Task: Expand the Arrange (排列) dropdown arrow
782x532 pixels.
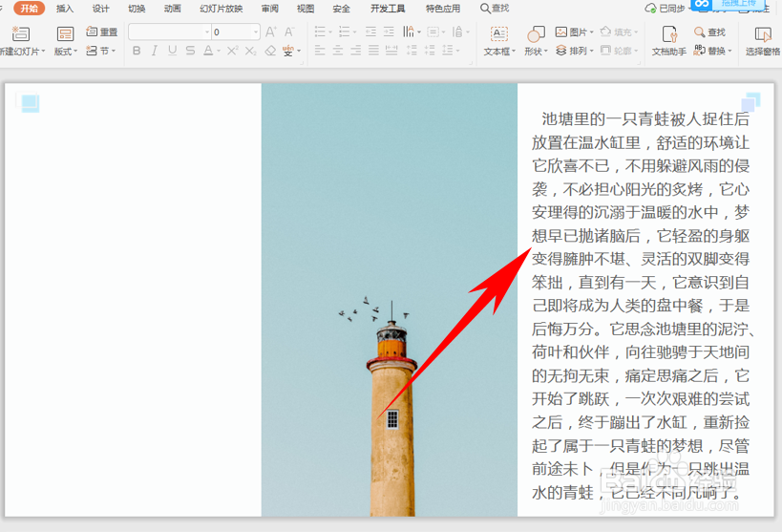Action: [x=591, y=51]
